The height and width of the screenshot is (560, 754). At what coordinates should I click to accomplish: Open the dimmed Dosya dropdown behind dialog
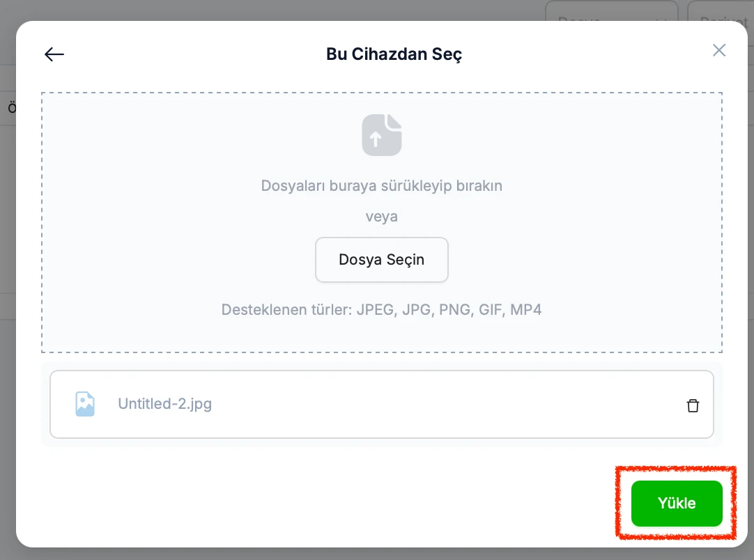pos(612,10)
